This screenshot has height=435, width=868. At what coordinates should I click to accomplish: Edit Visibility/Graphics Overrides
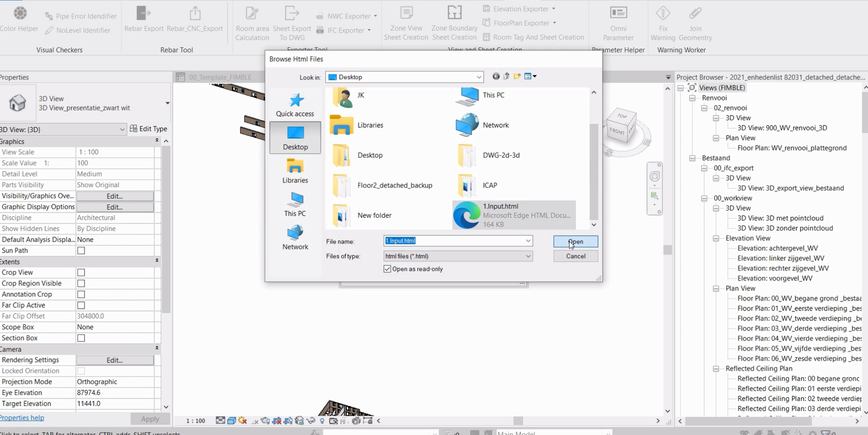point(114,196)
